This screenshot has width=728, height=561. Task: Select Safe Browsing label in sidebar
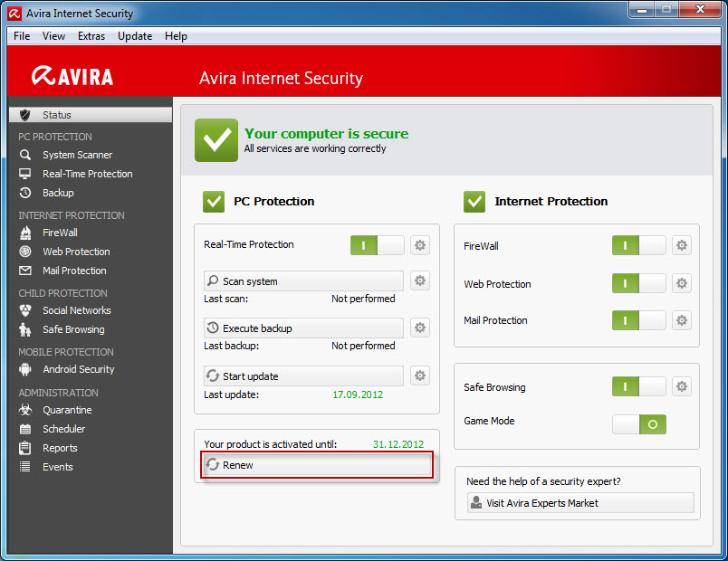click(74, 329)
